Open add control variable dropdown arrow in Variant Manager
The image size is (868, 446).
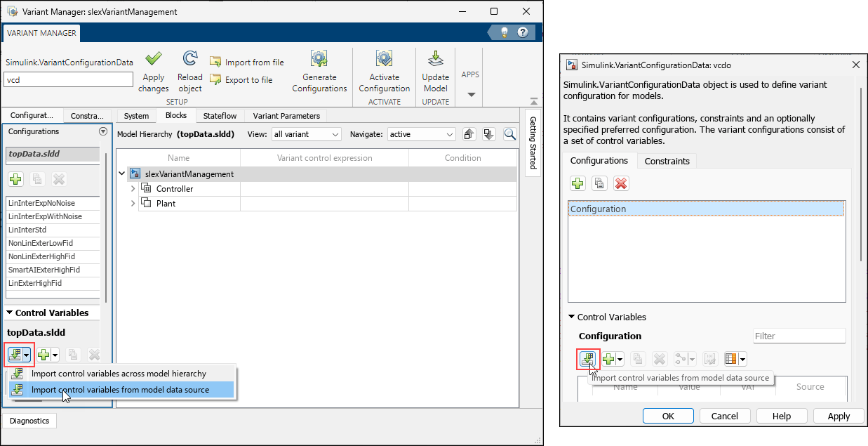(55, 355)
